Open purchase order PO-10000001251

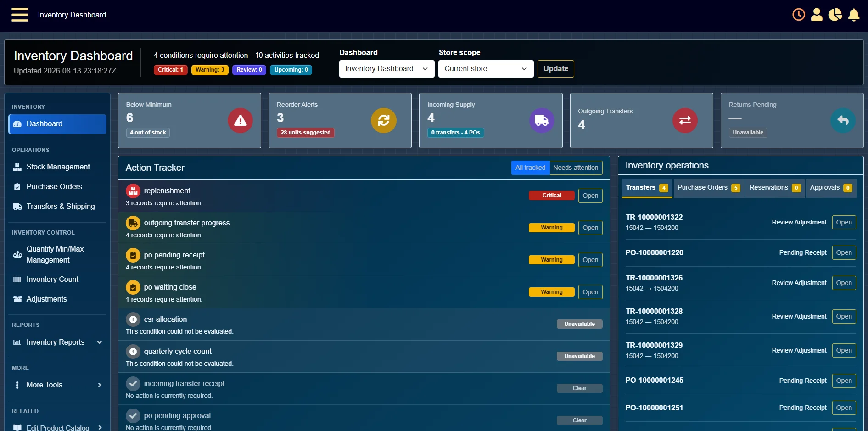pos(844,408)
